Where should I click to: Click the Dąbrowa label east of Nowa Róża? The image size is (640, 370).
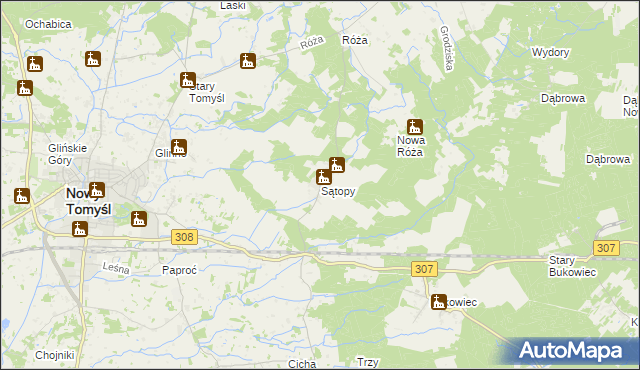coord(608,159)
